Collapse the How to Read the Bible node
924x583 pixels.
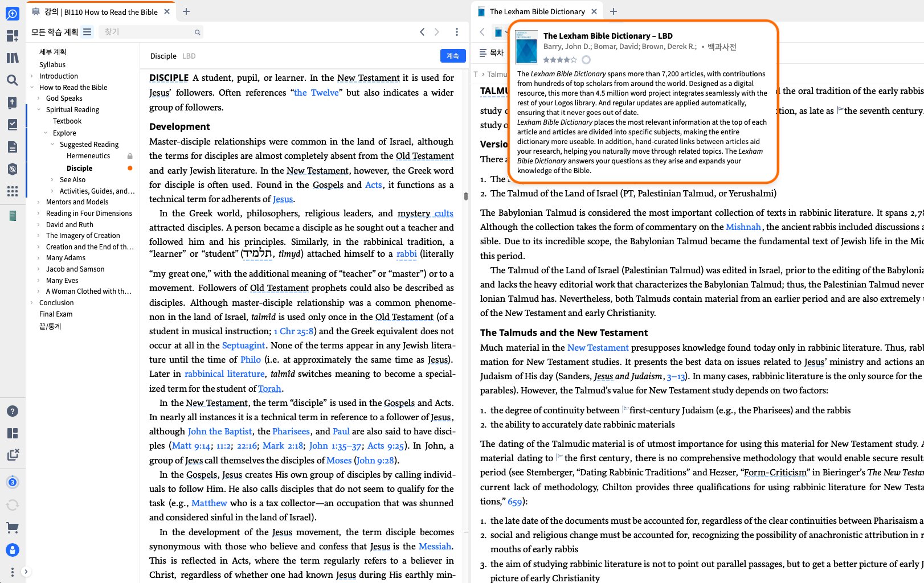pyautogui.click(x=32, y=88)
